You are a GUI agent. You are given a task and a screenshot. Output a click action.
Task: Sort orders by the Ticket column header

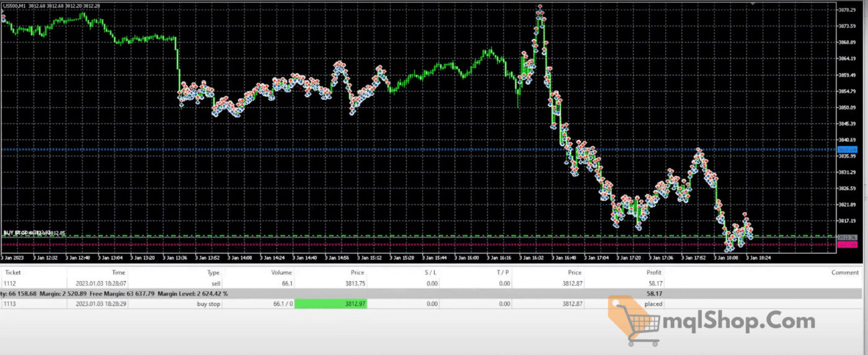12,272
